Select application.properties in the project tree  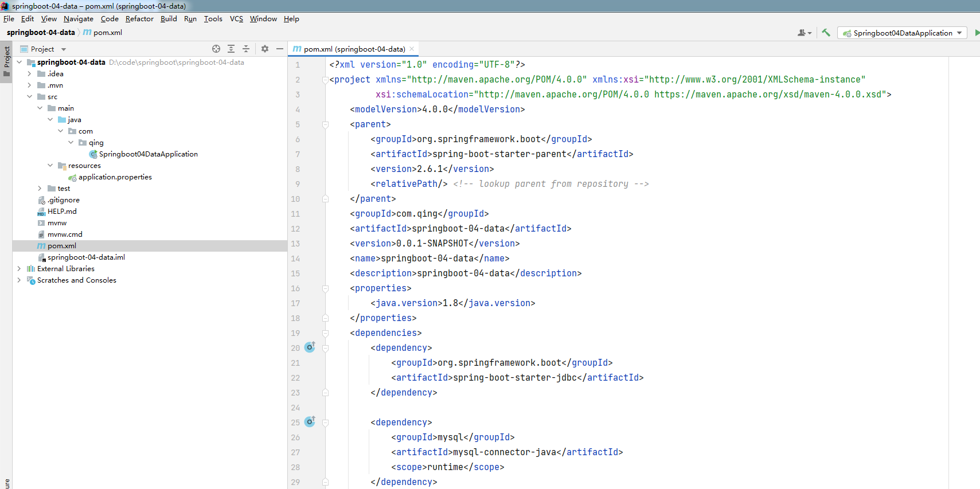coord(115,177)
